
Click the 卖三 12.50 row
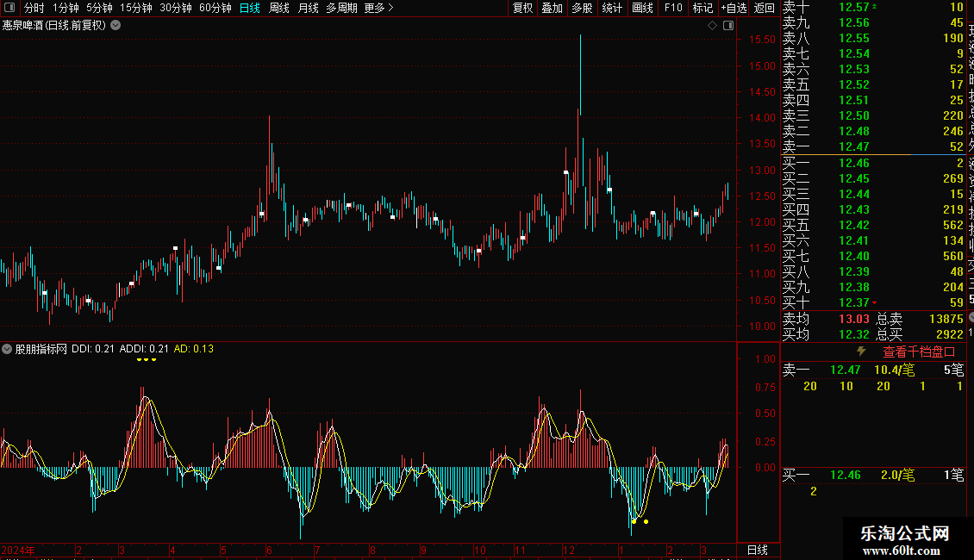pos(873,115)
